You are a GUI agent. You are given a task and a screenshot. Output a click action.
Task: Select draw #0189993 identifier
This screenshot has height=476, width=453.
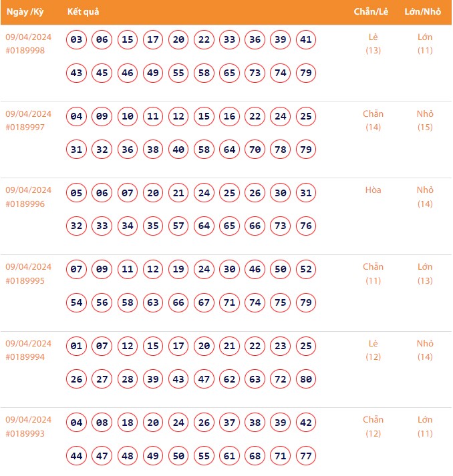25,434
